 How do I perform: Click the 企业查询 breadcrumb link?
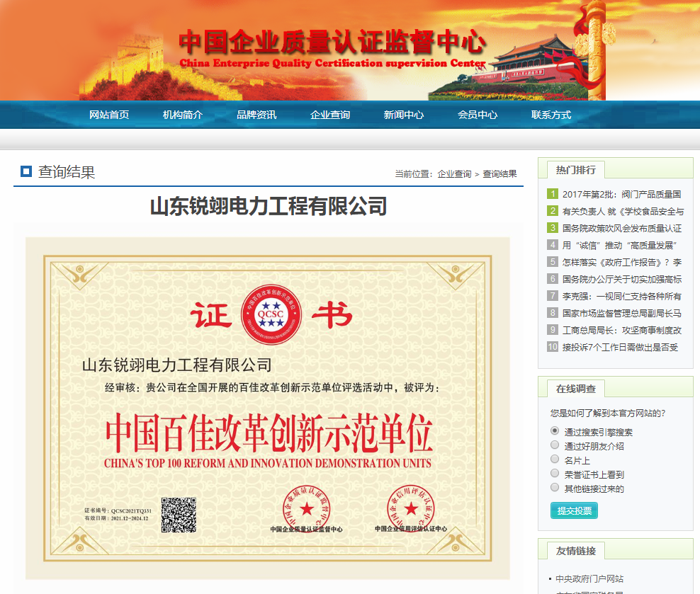(x=454, y=174)
